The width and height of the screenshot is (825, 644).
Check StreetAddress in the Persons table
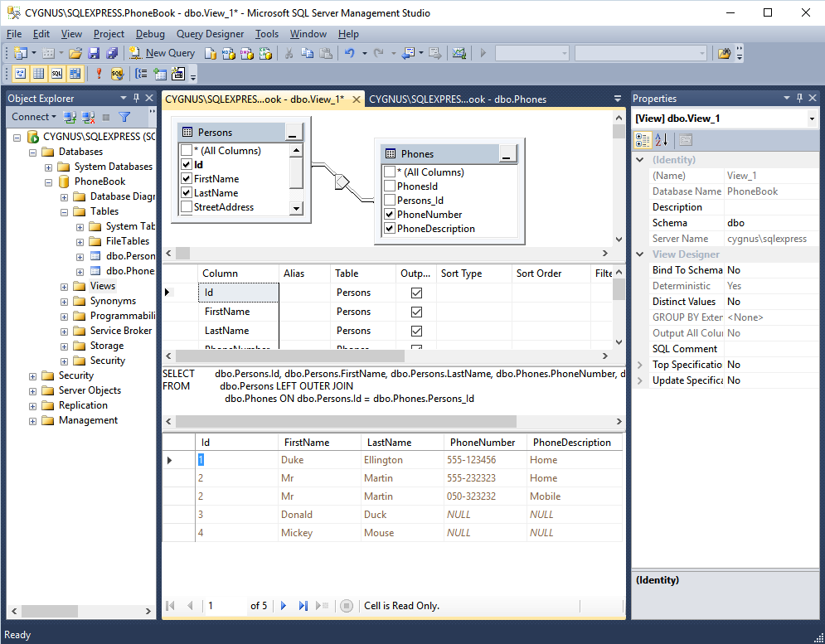pyautogui.click(x=187, y=207)
